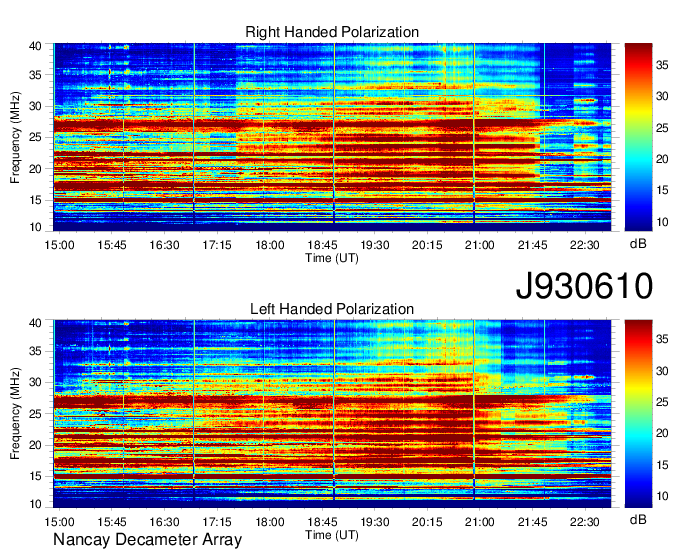Screen dimensions: 680x552
Task: Click the 10 dB value on Right Handed color bar
Action: coord(662,222)
